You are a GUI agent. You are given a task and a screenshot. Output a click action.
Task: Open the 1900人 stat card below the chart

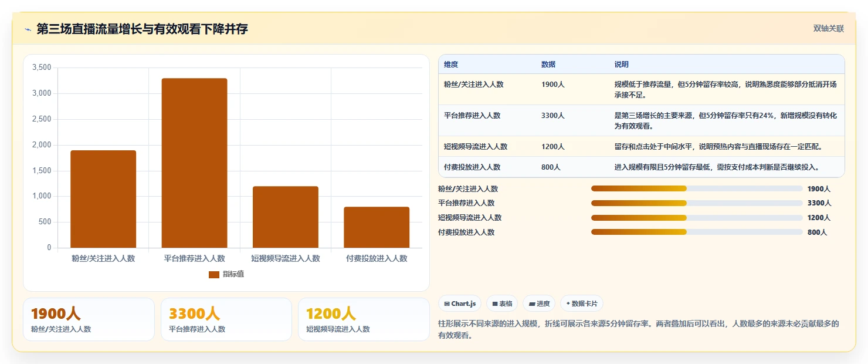pyautogui.click(x=89, y=319)
